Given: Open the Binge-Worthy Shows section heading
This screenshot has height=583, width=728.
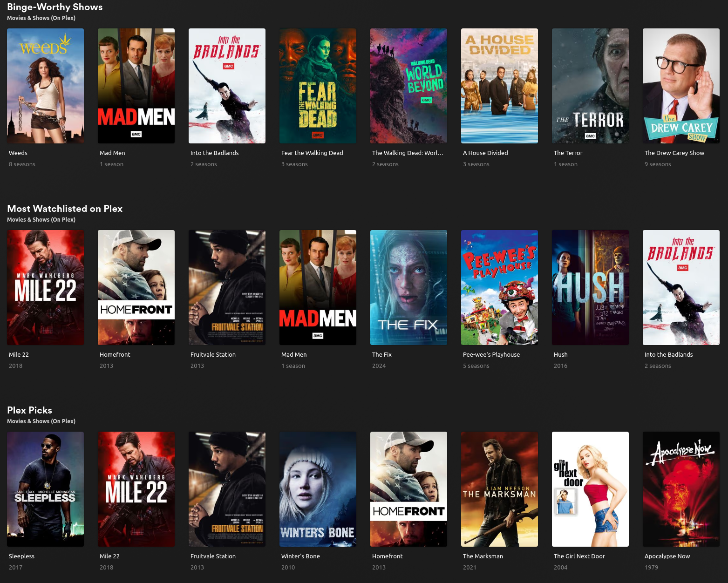Looking at the screenshot, I should (55, 7).
